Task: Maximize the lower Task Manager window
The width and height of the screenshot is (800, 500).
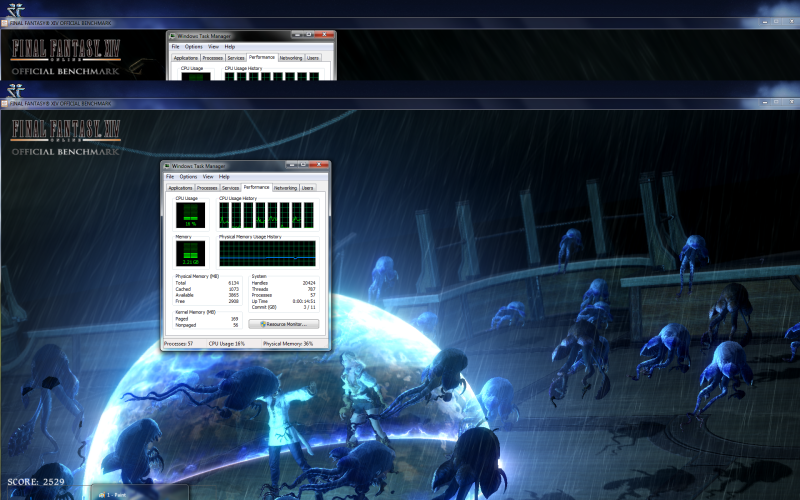Action: (x=303, y=164)
